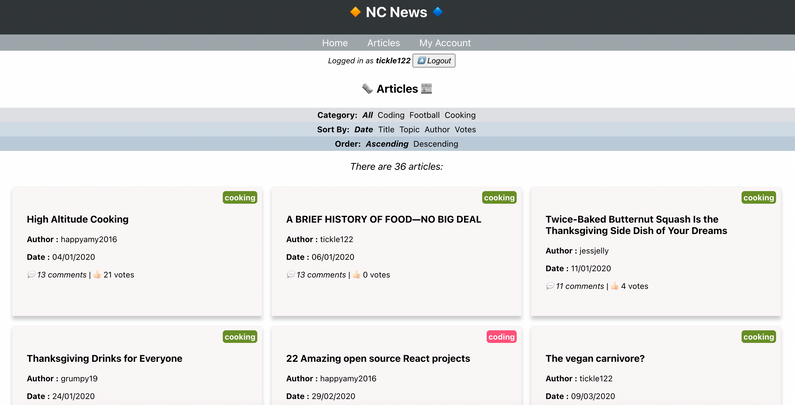Click the newspaper icon right of Articles heading
This screenshot has width=795, height=405.
pos(427,89)
